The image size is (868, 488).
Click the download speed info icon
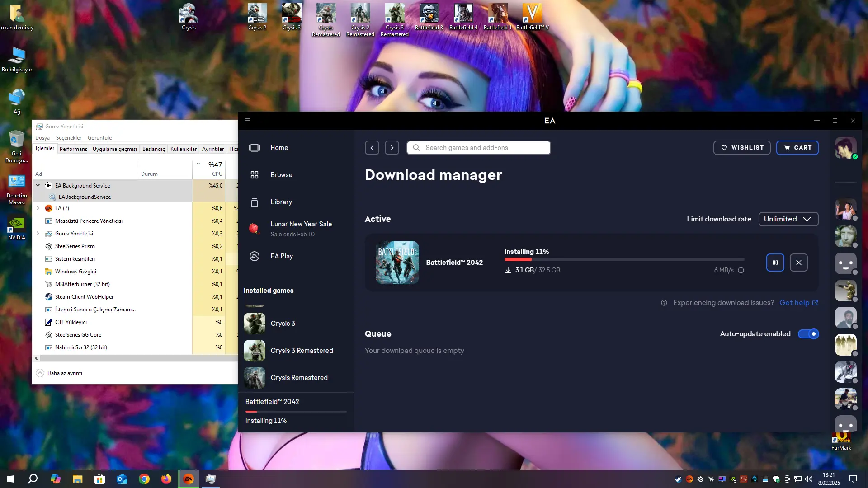tap(741, 270)
